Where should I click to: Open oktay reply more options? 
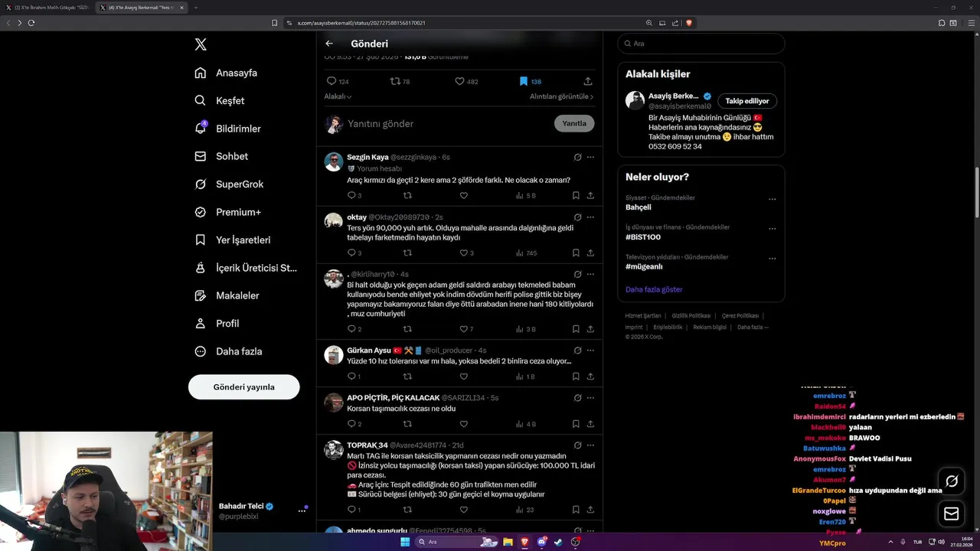[x=590, y=217]
